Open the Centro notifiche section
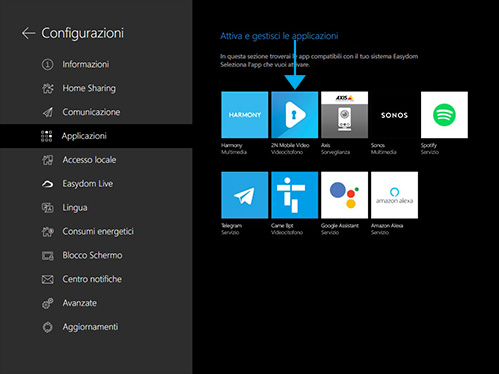 pos(96,279)
